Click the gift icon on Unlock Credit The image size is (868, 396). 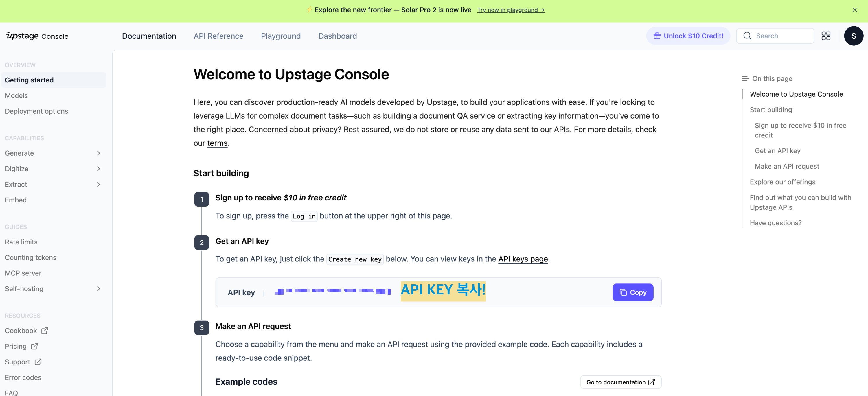pos(657,36)
